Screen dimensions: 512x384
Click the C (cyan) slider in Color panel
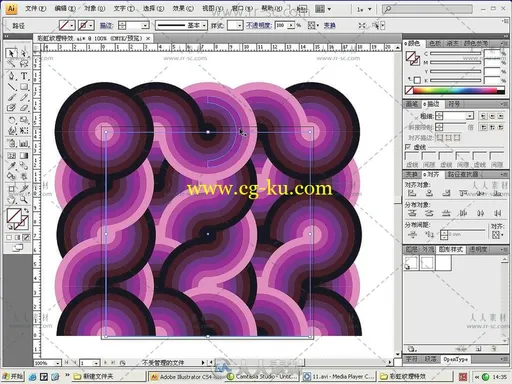click(455, 53)
